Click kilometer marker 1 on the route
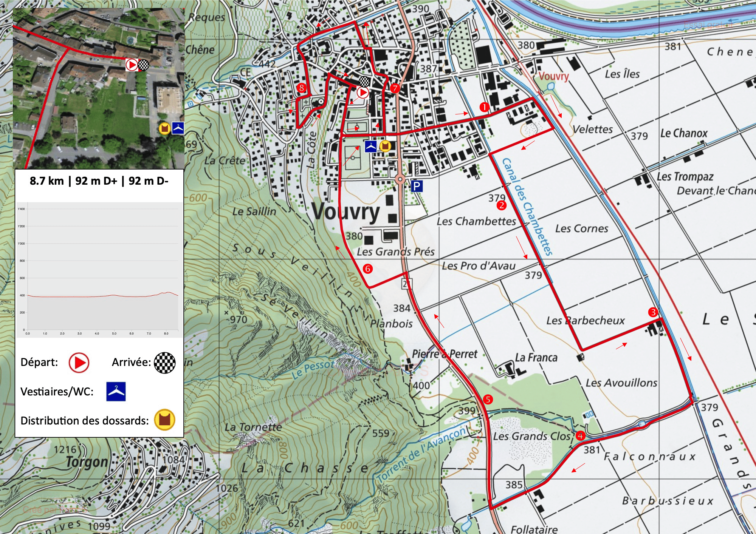The height and width of the screenshot is (534, 756). coord(484,107)
